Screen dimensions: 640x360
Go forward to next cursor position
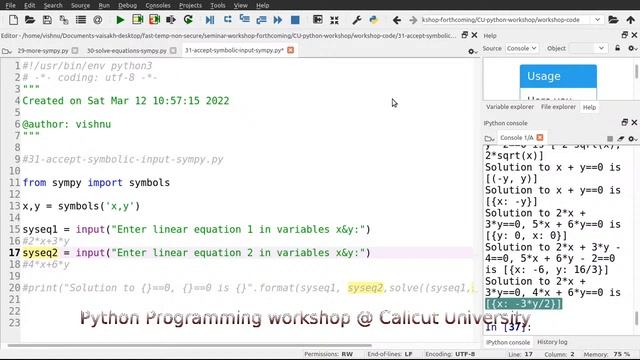pyautogui.click(x=413, y=20)
